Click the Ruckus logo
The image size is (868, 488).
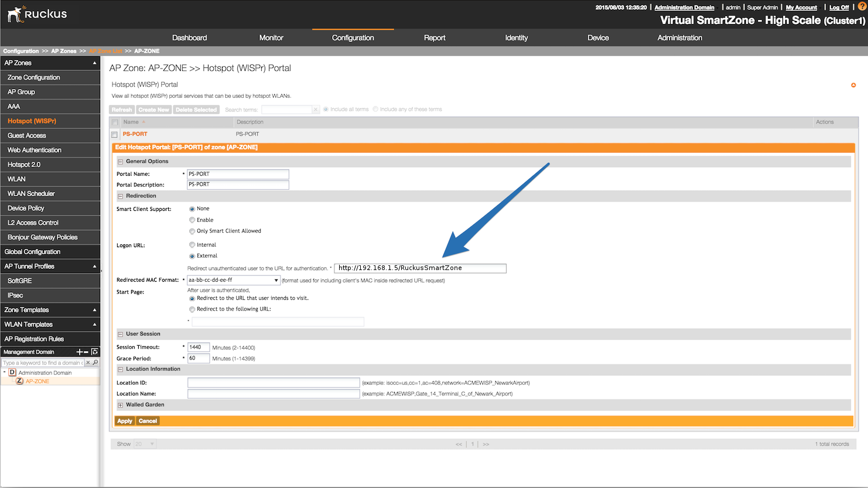[x=37, y=14]
